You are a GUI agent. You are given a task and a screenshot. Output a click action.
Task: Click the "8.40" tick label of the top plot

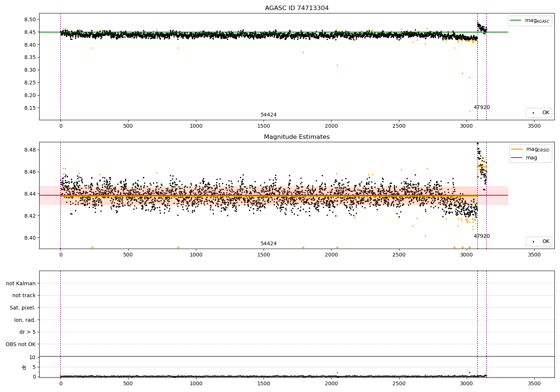coord(30,45)
